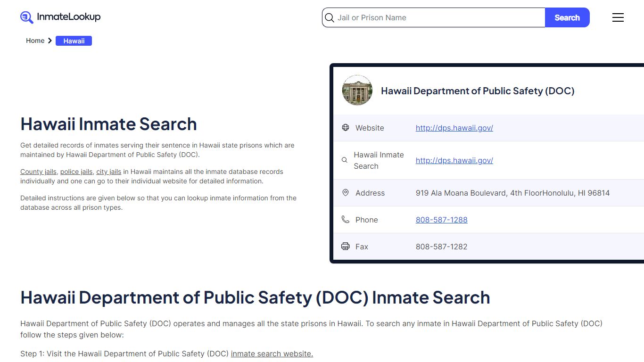Screen dimensions: 644x362
Task: Open the city jails link
Action: 109,172
